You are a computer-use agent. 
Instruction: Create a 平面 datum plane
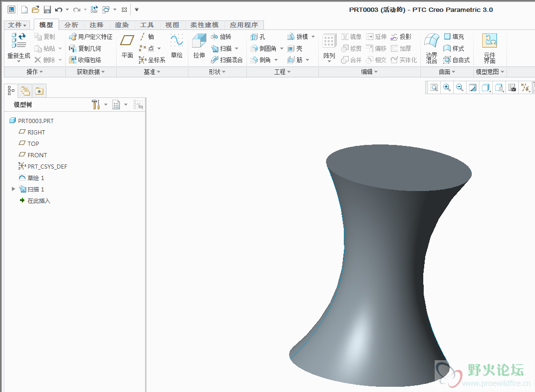click(x=127, y=46)
